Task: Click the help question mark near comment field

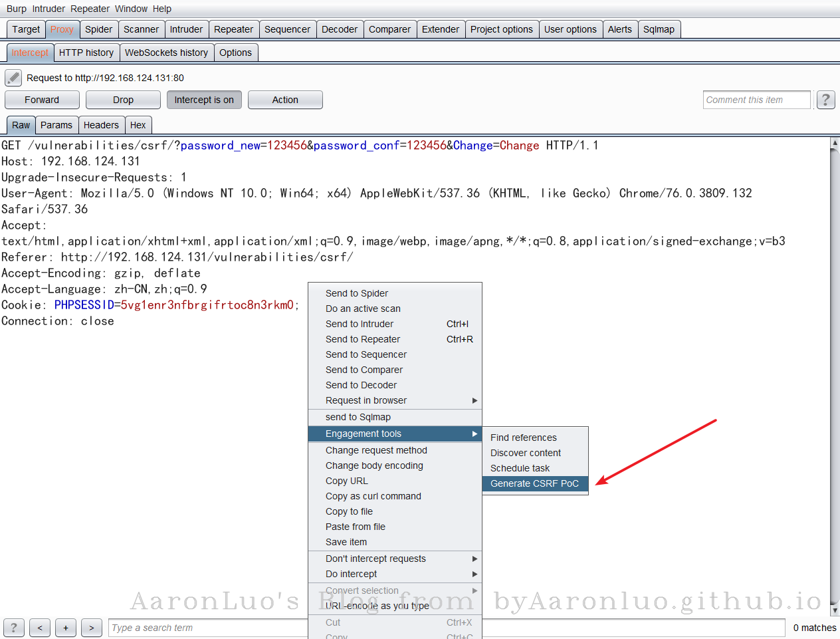Action: coord(825,100)
